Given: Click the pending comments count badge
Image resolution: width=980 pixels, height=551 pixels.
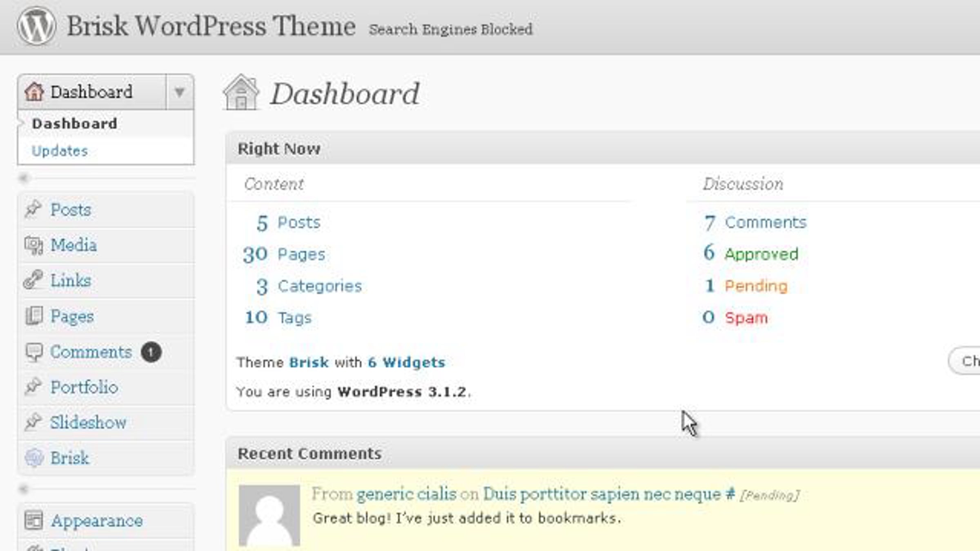Looking at the screenshot, I should [151, 352].
